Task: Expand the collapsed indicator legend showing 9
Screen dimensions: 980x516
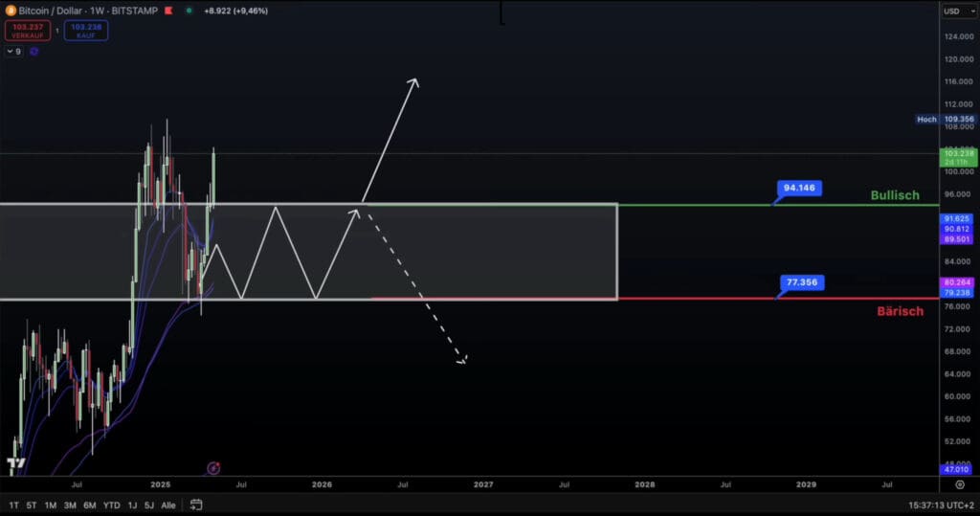Action: coord(13,51)
